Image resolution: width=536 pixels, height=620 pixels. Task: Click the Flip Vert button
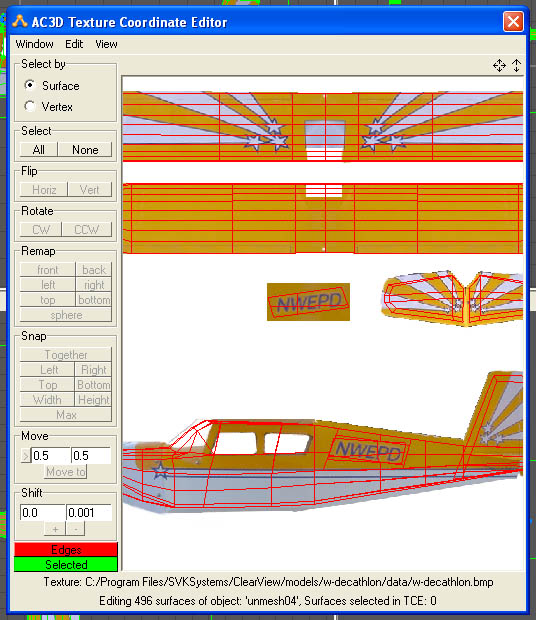(x=90, y=190)
